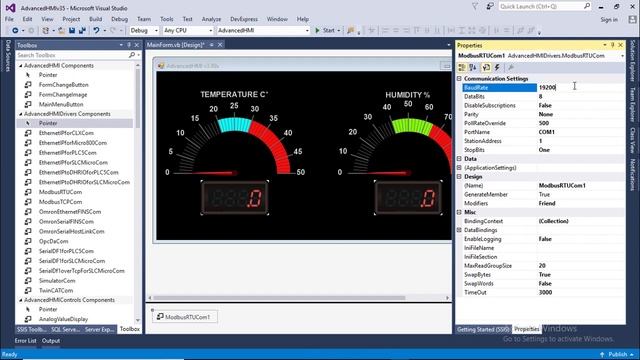Expand the DataBindings property
This screenshot has height=360, width=640.
(x=459, y=230)
